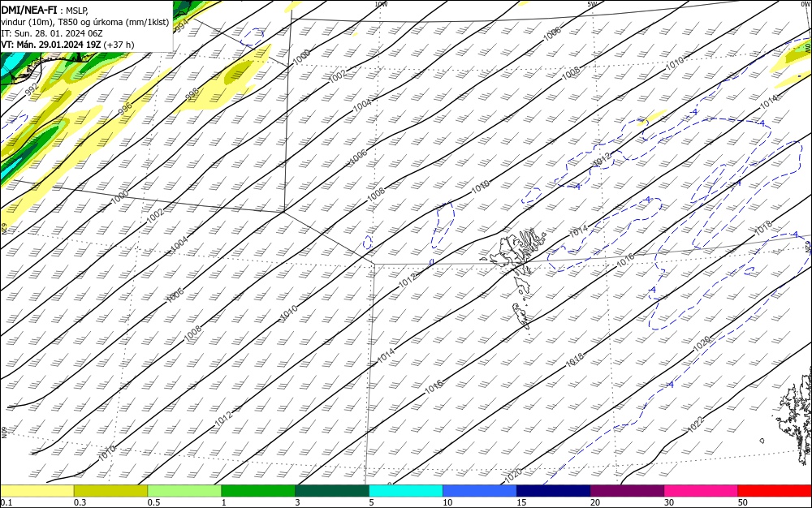Image resolution: width=812 pixels, height=508 pixels.
Task: Click the 1022 isobar label
Action: tap(696, 424)
